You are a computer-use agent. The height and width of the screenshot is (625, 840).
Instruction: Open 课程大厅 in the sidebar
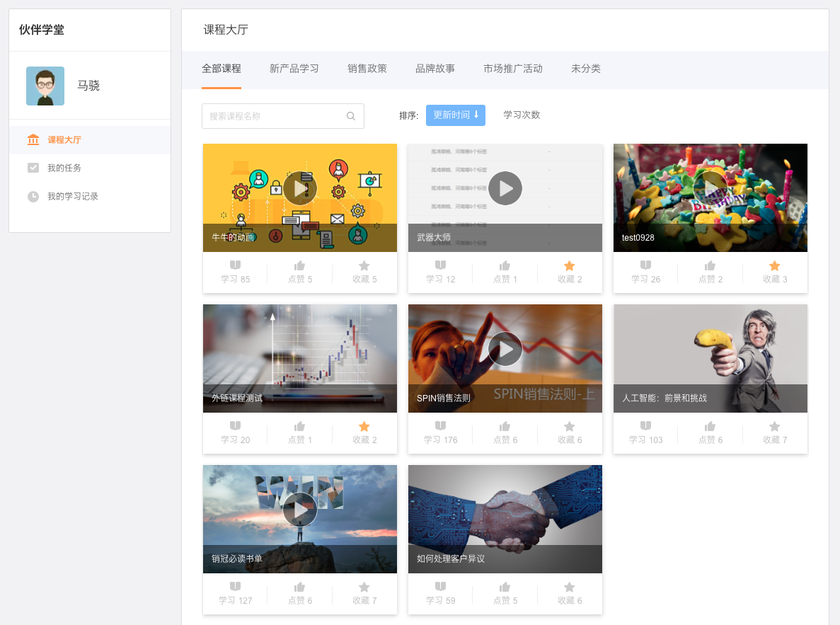click(90, 140)
